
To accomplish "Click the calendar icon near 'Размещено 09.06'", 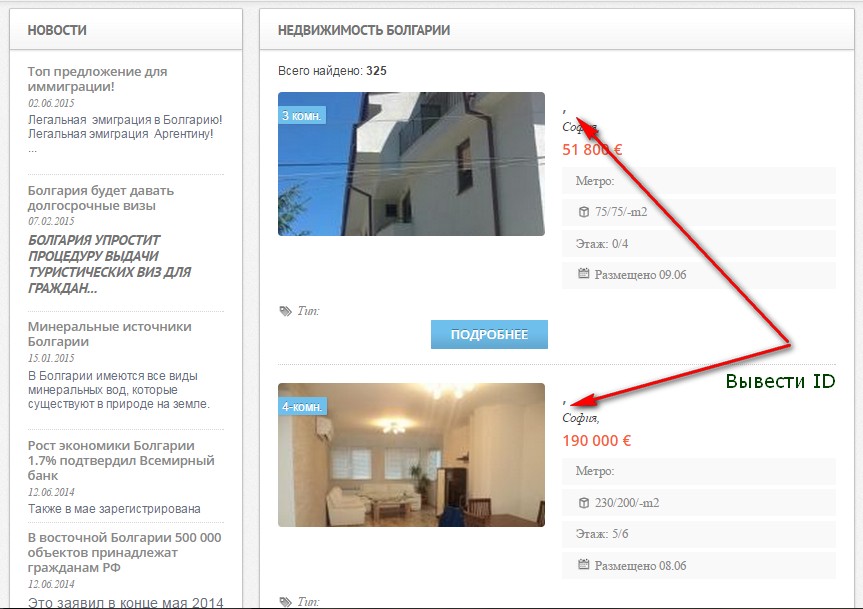I will [583, 273].
